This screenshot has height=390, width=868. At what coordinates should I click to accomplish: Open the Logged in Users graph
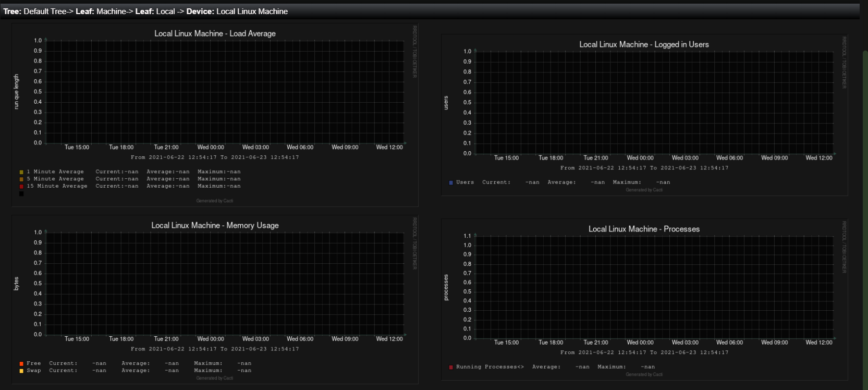point(644,115)
